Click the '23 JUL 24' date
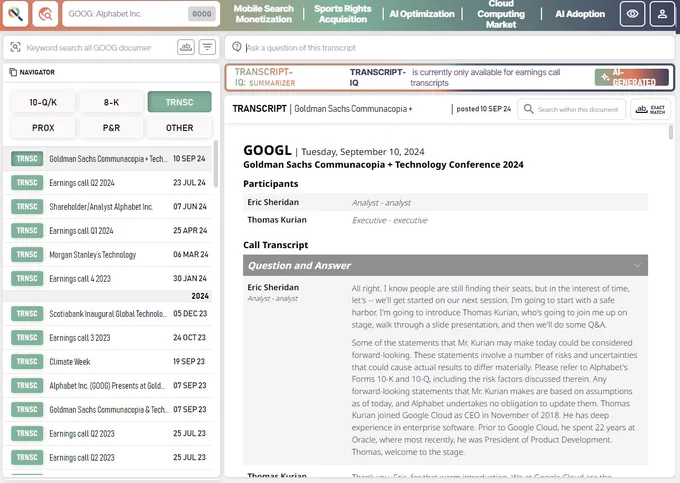Viewport: 680px width, 483px height. pos(189,183)
